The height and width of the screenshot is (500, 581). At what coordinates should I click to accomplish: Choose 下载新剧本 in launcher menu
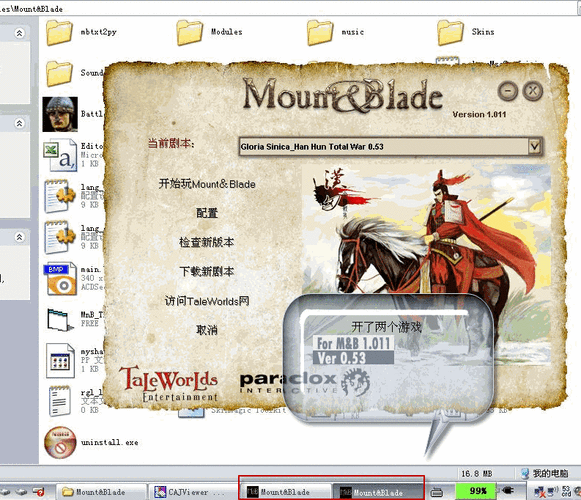pos(207,272)
